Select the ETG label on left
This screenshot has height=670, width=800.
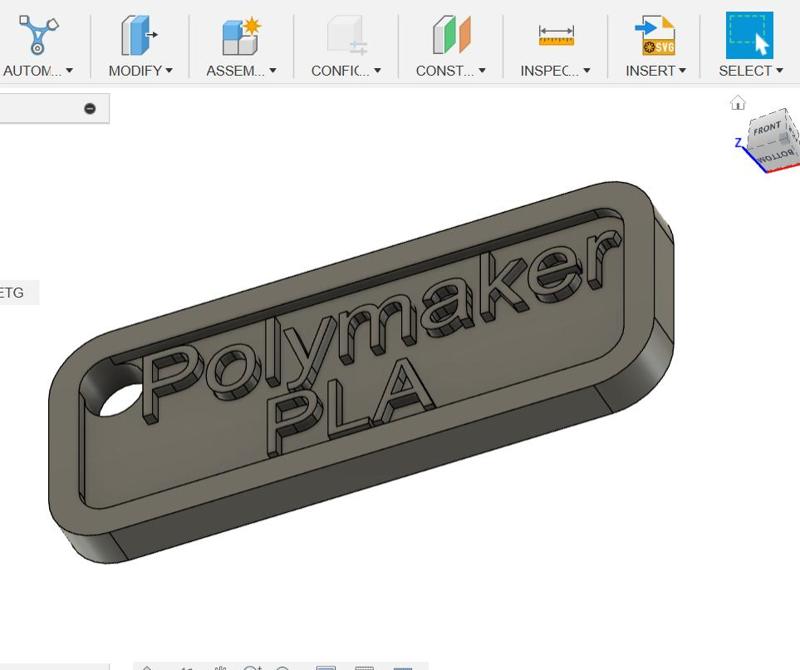tap(11, 293)
